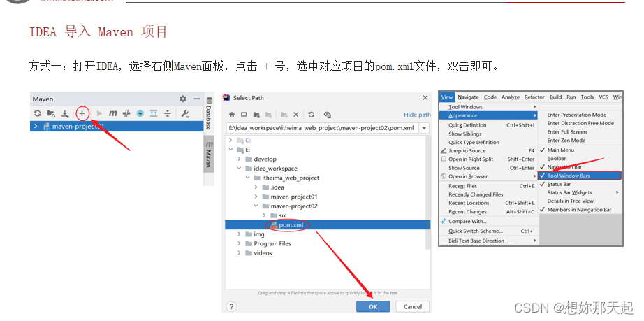Collapse the E: drive node

(230, 150)
